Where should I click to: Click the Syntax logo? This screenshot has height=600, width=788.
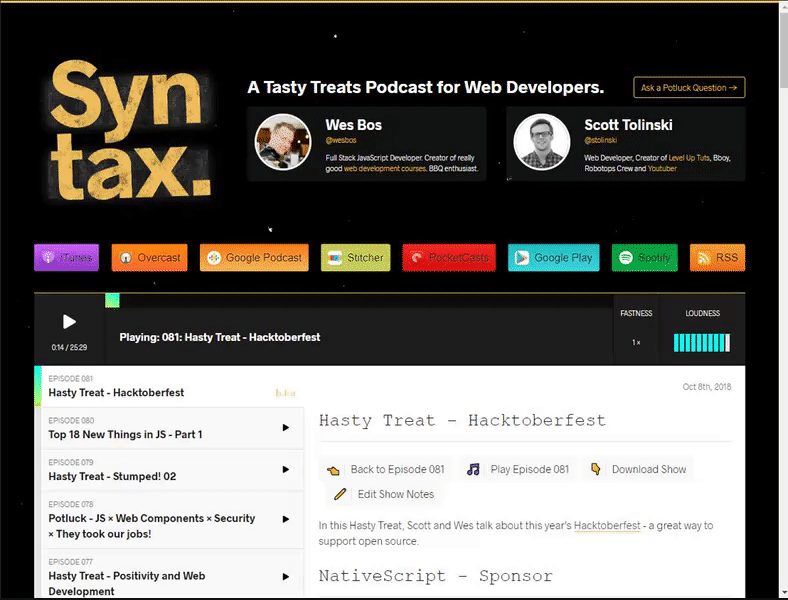pos(130,130)
